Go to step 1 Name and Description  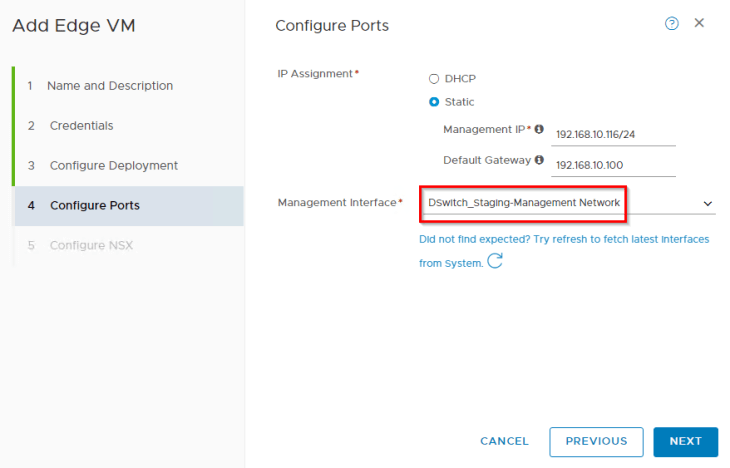pos(110,86)
